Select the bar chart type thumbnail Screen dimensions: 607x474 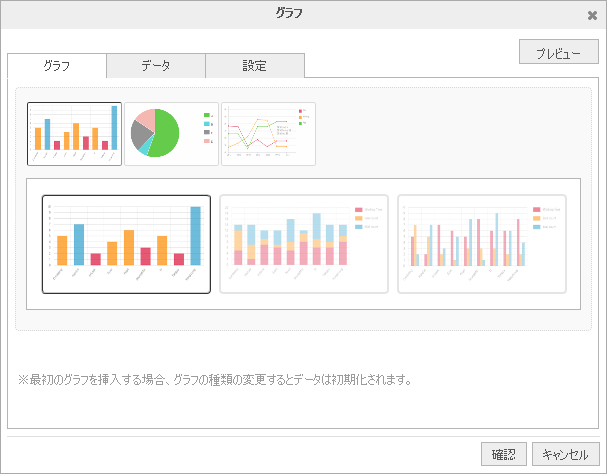point(75,133)
